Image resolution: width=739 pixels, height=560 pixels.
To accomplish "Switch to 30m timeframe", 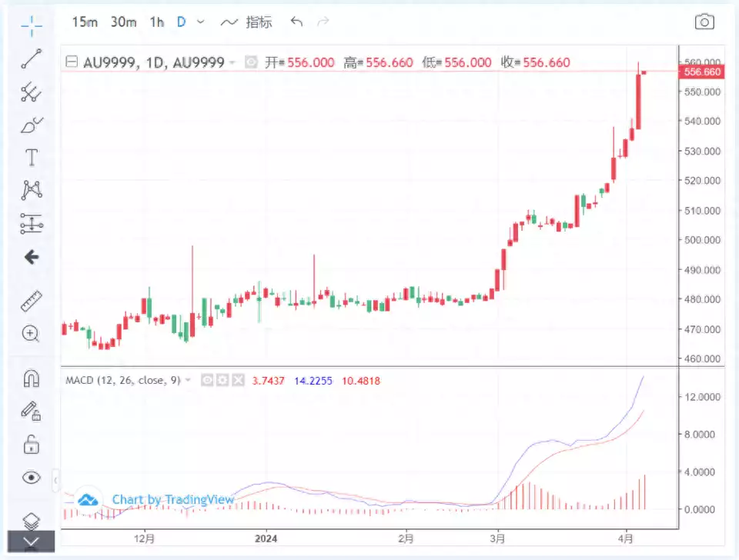I will [x=123, y=22].
